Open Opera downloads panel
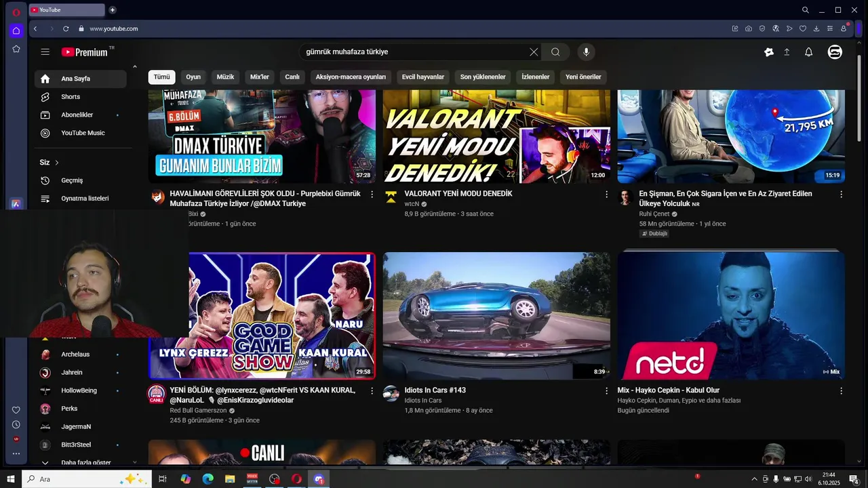Screen dimensions: 868x488 coord(816,28)
